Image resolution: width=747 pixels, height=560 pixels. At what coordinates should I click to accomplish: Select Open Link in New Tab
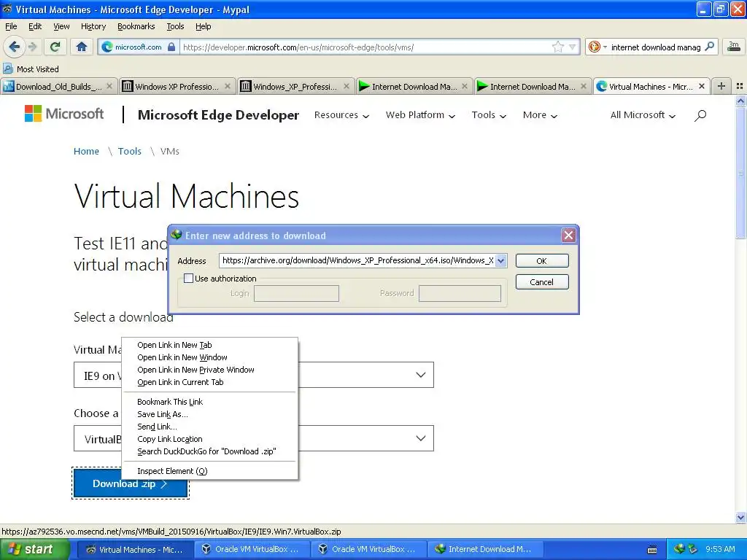tap(209, 345)
